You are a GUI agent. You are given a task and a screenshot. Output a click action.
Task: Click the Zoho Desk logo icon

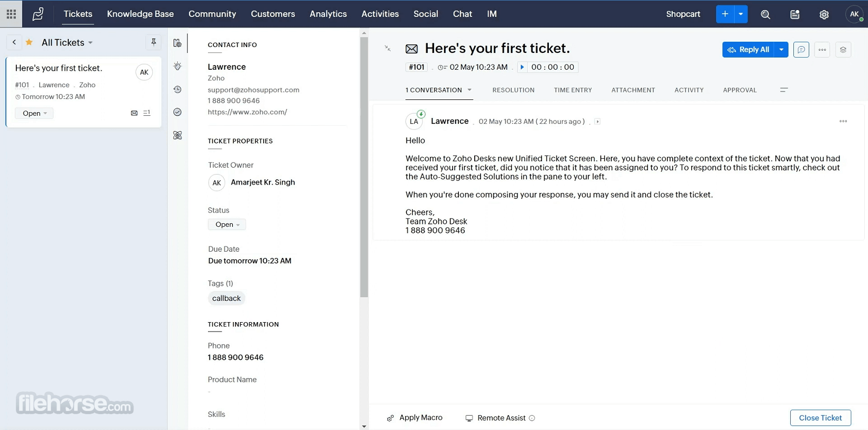(38, 14)
